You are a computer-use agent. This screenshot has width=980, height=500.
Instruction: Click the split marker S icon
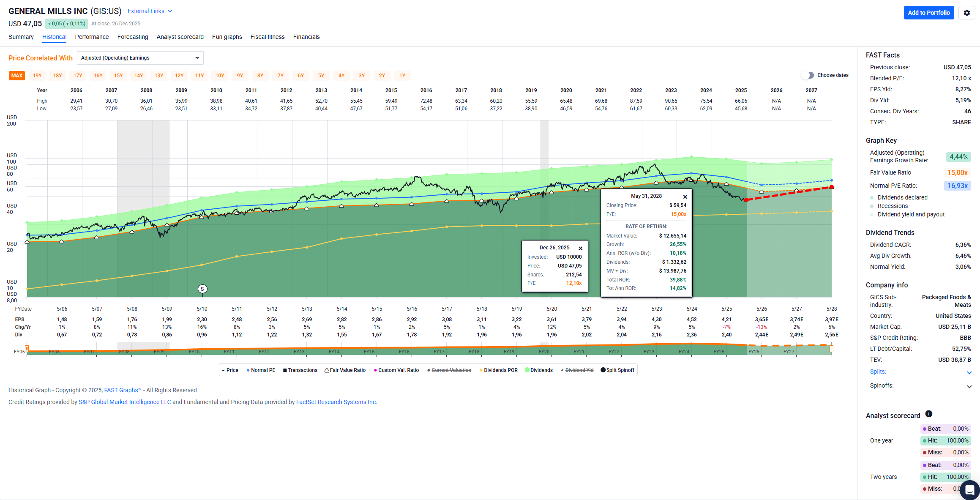click(202, 289)
